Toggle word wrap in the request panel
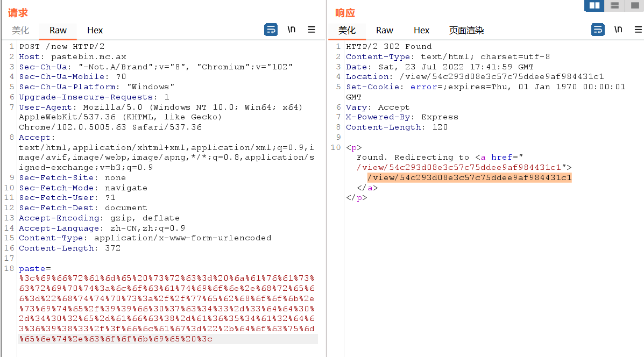The width and height of the screenshot is (644, 357). pos(271,30)
